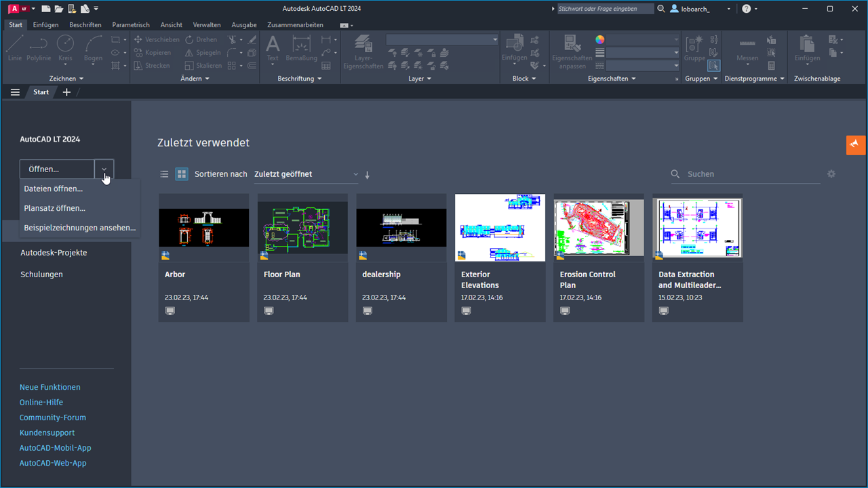Expand the Ändern panel

(x=195, y=79)
